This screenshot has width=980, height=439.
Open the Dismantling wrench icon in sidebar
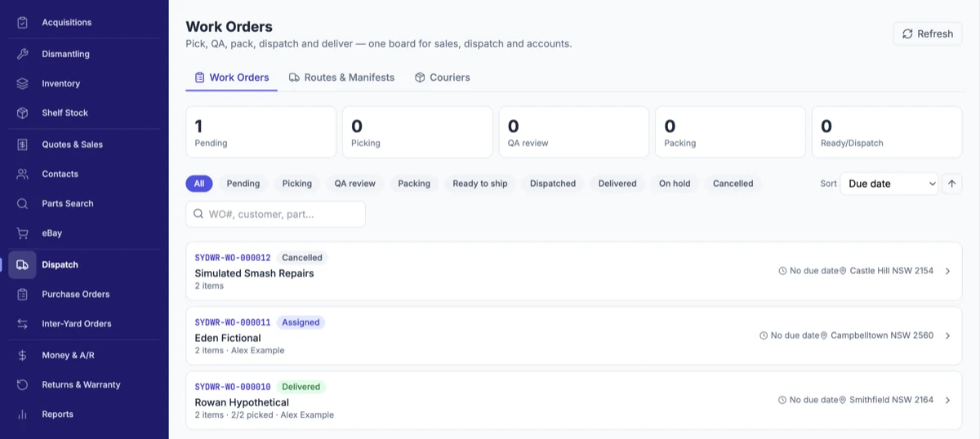coord(23,54)
